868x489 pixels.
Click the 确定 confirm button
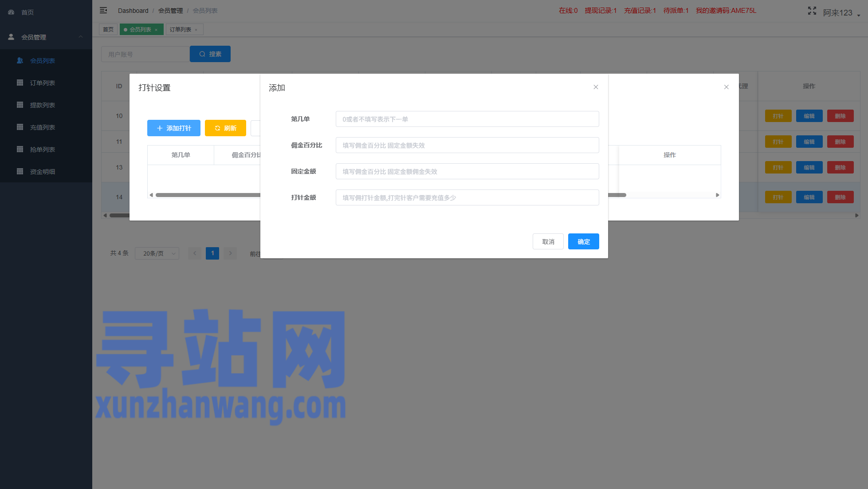coord(583,241)
